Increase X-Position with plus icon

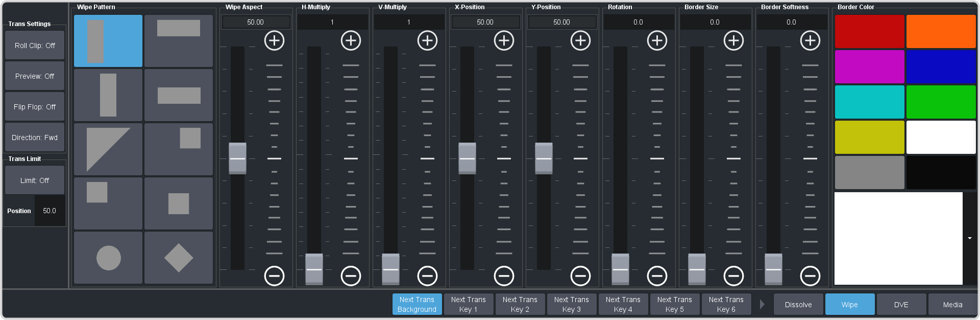coord(504,40)
